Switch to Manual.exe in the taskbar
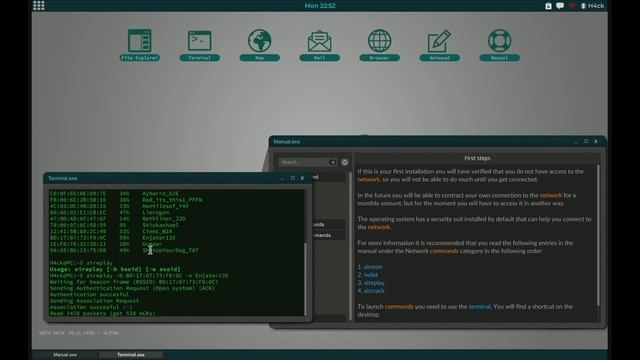640x360 pixels. [65, 355]
